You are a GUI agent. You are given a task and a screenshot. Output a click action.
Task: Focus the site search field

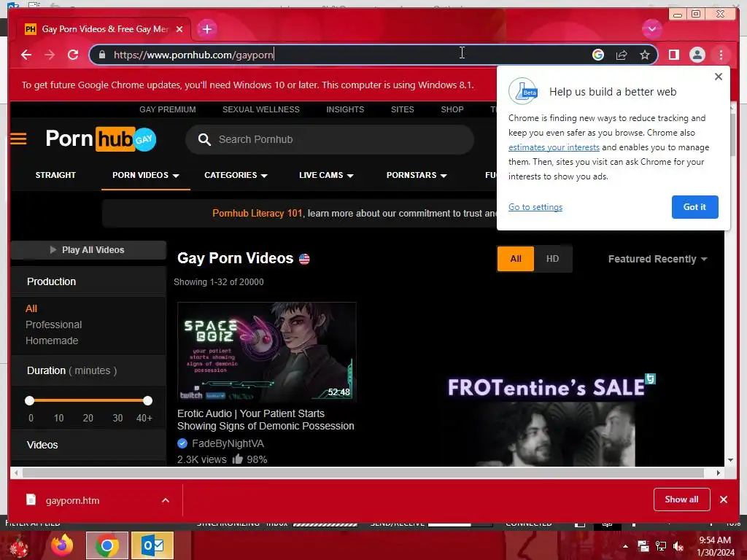330,139
